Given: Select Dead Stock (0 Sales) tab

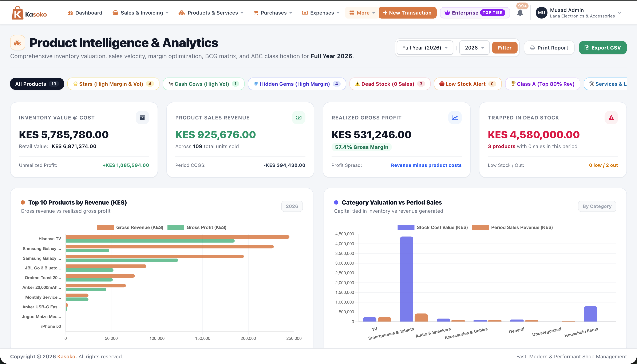Looking at the screenshot, I should click(x=390, y=84).
